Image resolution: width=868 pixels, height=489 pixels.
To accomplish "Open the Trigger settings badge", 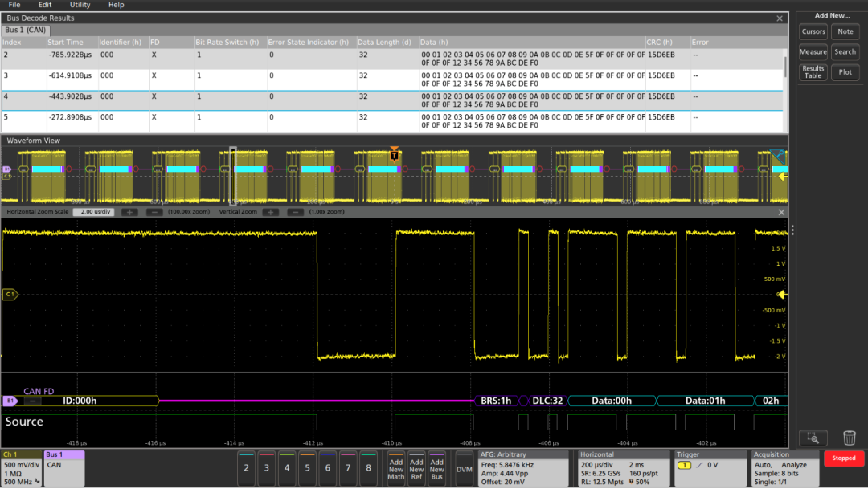I will click(709, 469).
